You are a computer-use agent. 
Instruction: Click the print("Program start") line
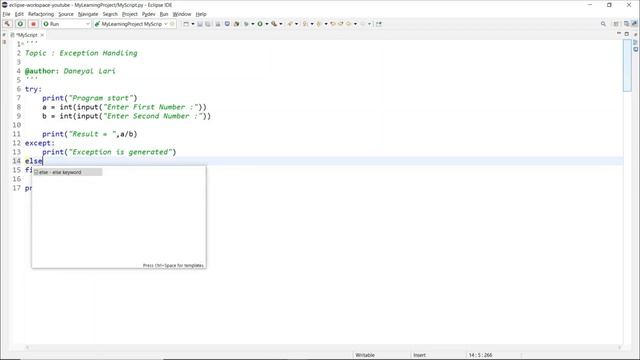(x=90, y=98)
